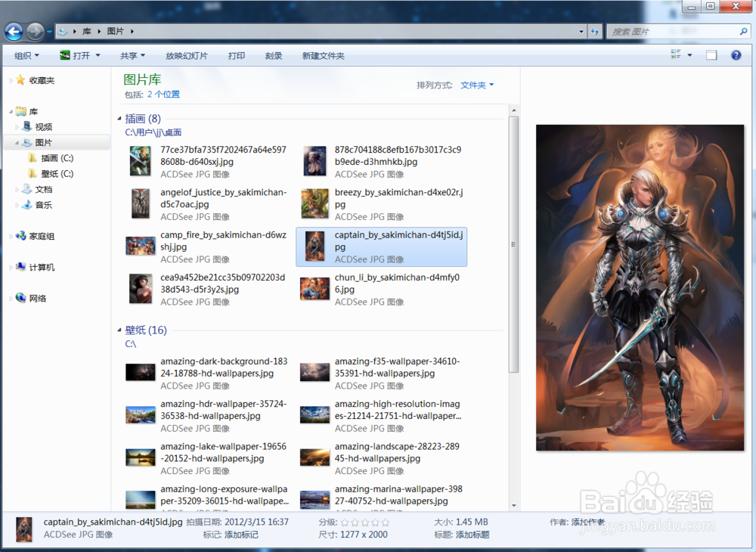Select amazing-high-resolution-images file
Image resolution: width=756 pixels, height=552 pixels.
(381, 416)
